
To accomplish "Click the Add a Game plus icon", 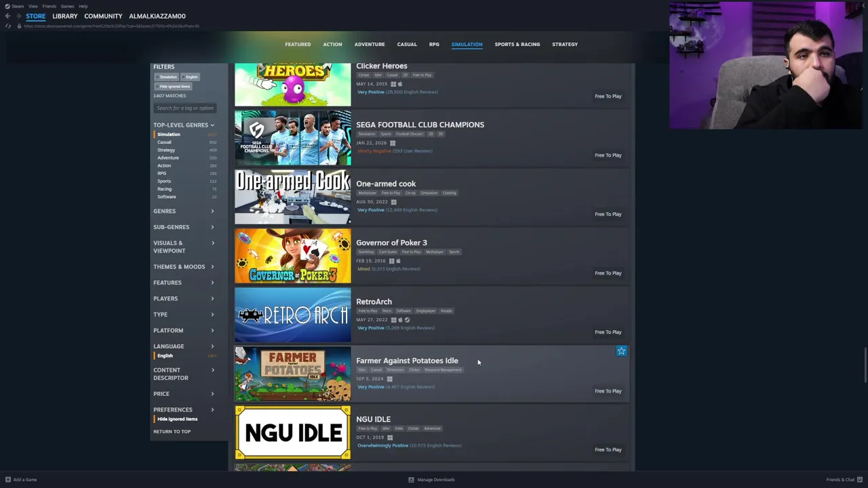I will point(8,480).
